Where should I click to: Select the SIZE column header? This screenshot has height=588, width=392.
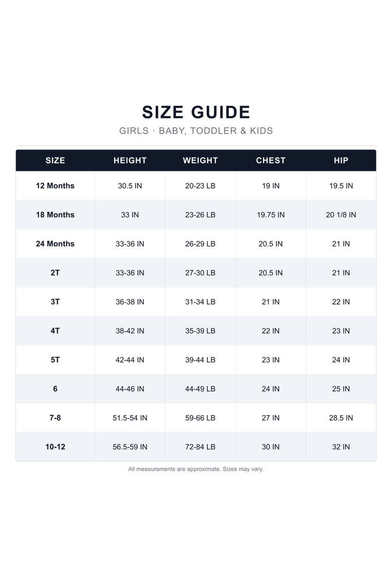click(x=55, y=160)
